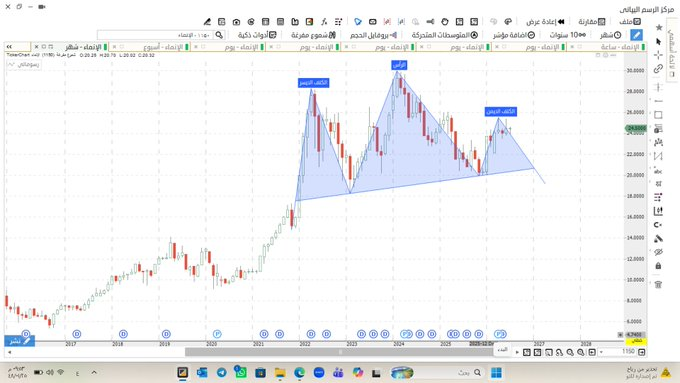Open the مقارنة compare menu
The height and width of the screenshot is (383, 680).
click(592, 21)
